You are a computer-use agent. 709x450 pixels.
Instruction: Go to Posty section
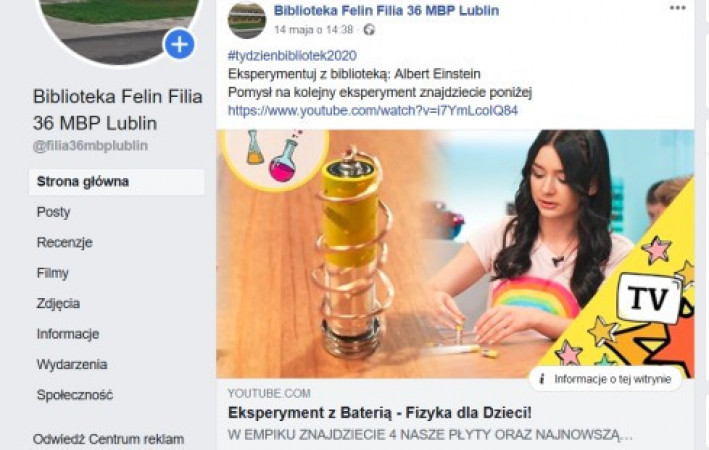53,212
